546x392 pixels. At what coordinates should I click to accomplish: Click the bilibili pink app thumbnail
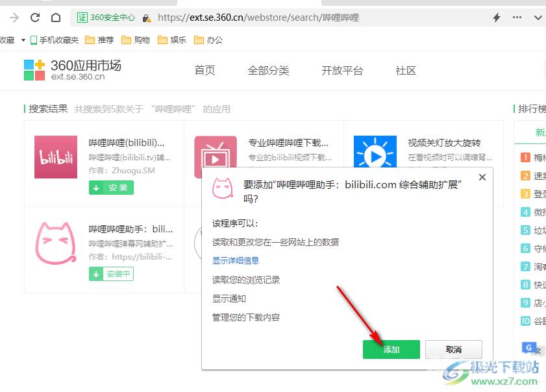coord(56,157)
